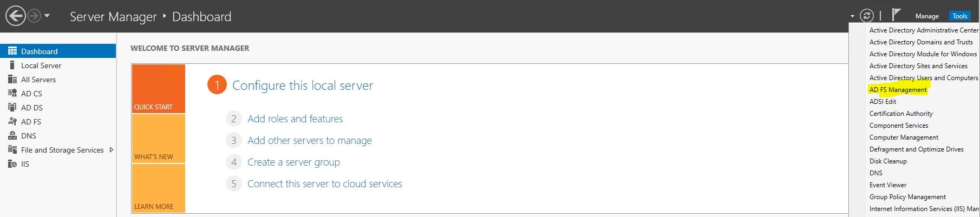
Task: Open the navigation history dropdown arrow
Action: point(47,16)
